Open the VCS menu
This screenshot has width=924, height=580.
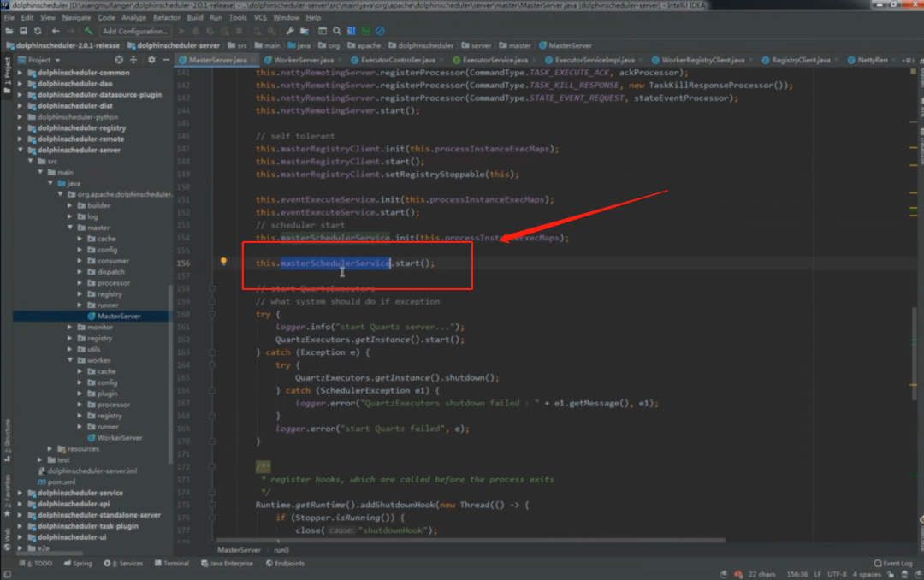click(x=260, y=18)
